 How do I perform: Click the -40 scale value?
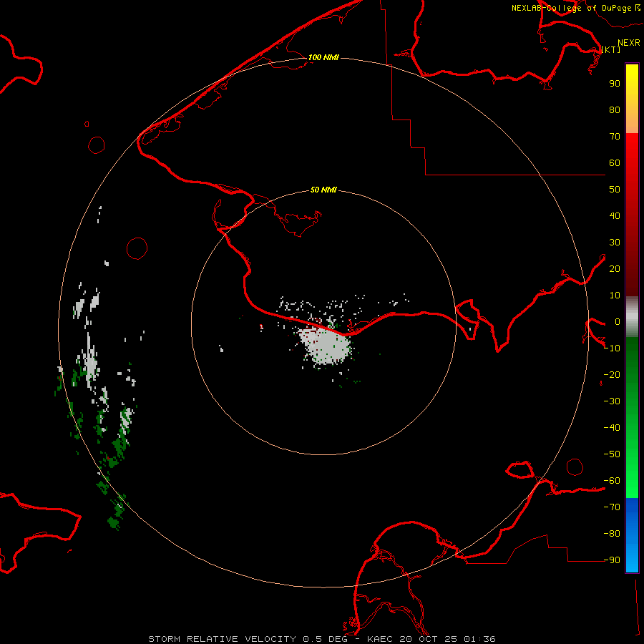point(612,428)
